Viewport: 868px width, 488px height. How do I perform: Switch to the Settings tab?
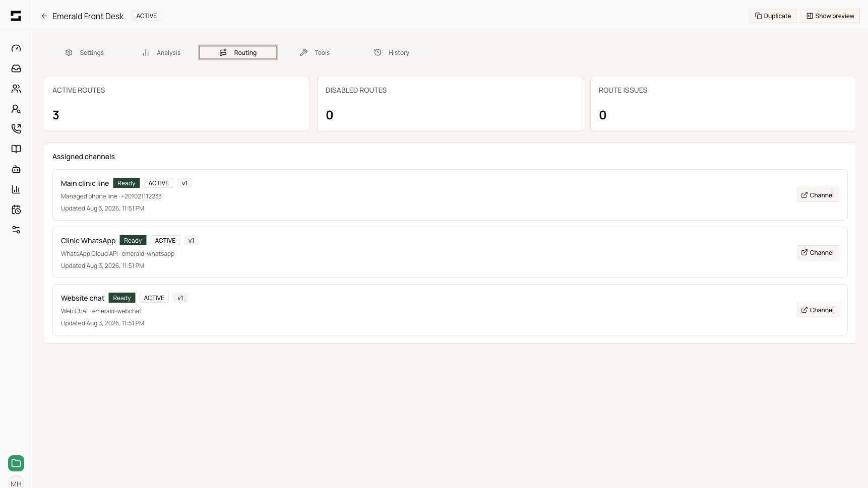pyautogui.click(x=84, y=52)
